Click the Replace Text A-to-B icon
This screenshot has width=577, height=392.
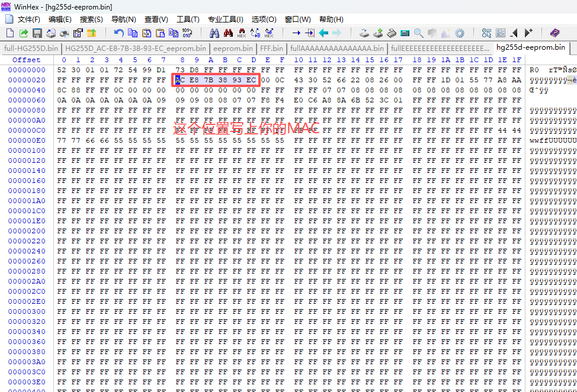pyautogui.click(x=255, y=33)
